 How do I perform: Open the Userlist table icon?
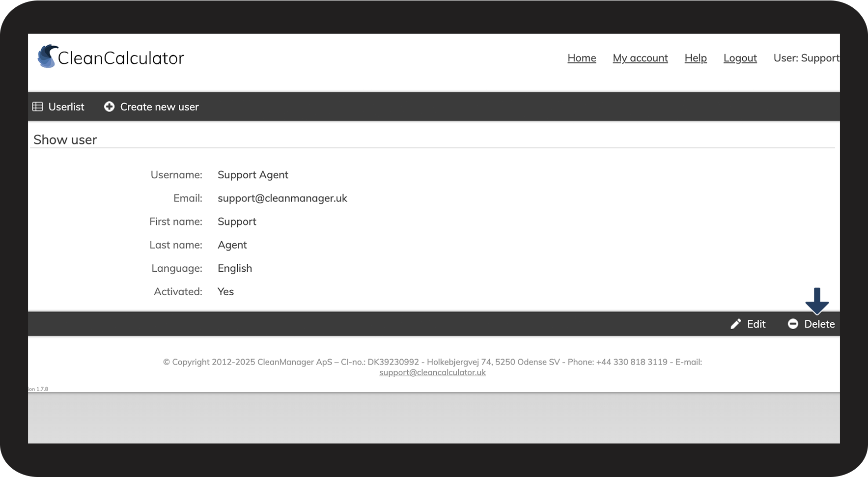pos(37,107)
